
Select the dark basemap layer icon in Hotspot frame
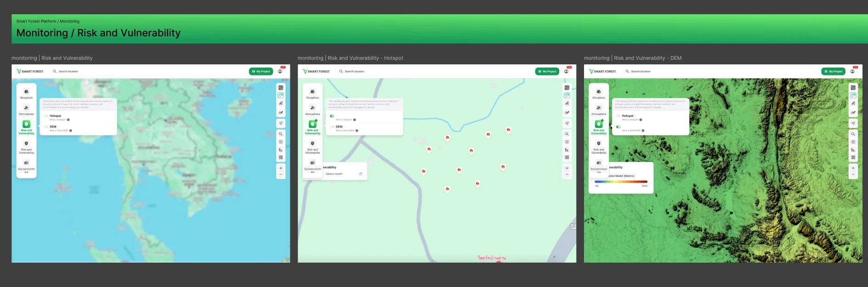tap(567, 87)
